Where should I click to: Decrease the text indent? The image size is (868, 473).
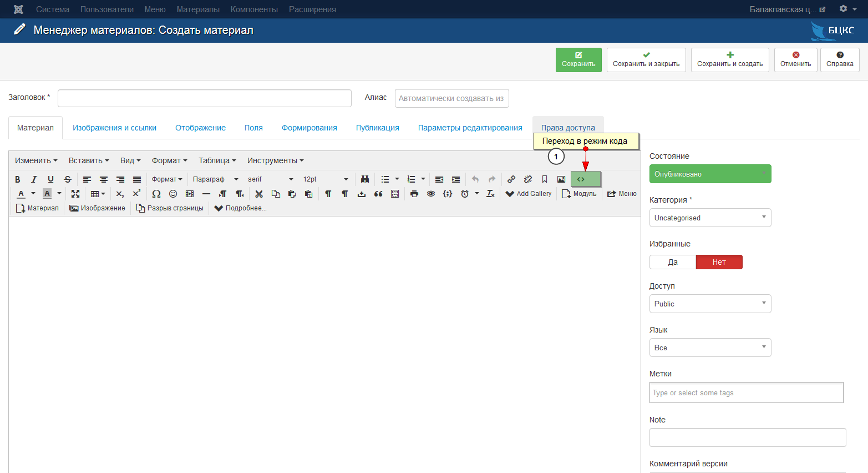coord(439,179)
